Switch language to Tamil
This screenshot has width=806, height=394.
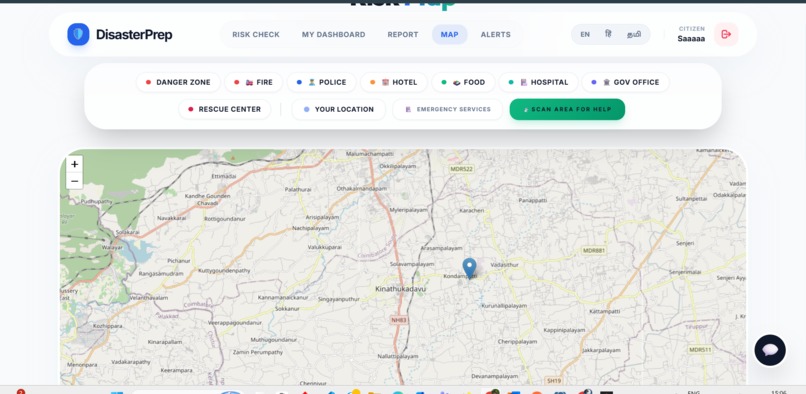click(x=634, y=34)
